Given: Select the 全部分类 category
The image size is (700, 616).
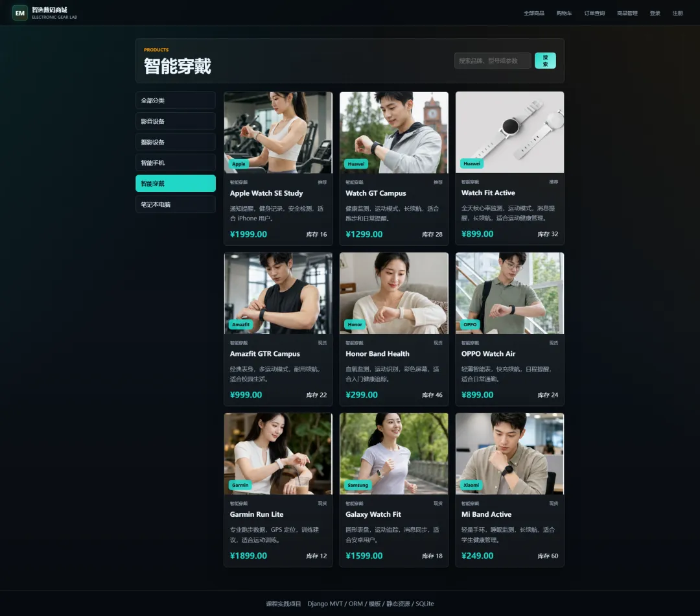Looking at the screenshot, I should 176,101.
